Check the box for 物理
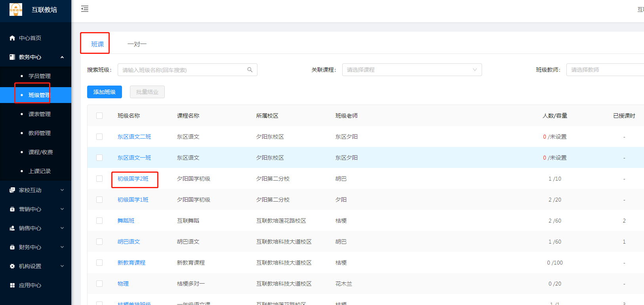The width and height of the screenshot is (644, 305). coord(99,284)
